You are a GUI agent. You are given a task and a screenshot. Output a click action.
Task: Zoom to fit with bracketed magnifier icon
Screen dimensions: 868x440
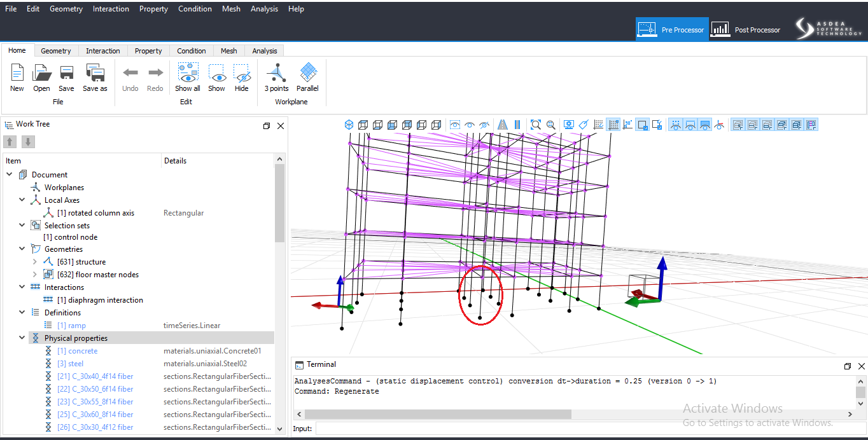[535, 125]
